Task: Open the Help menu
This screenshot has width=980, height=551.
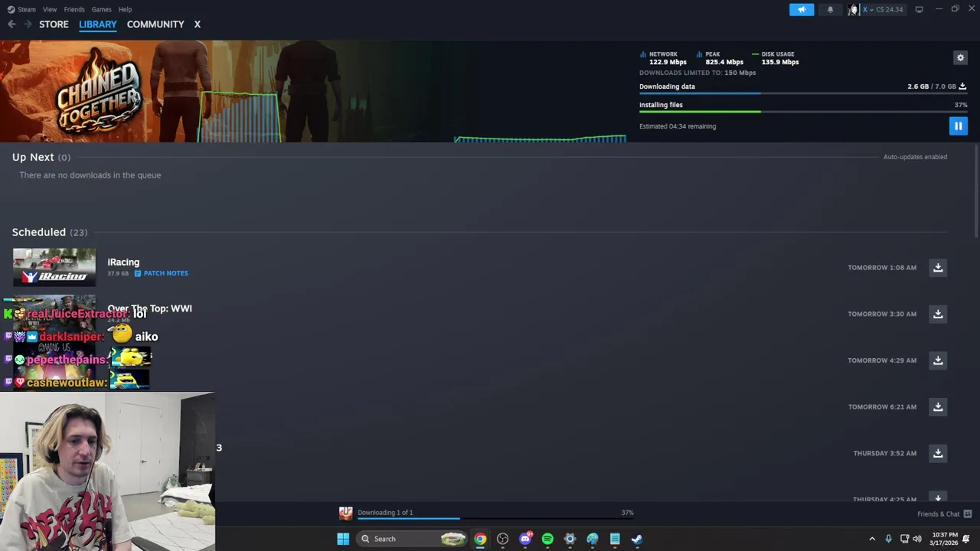Action: click(125, 9)
